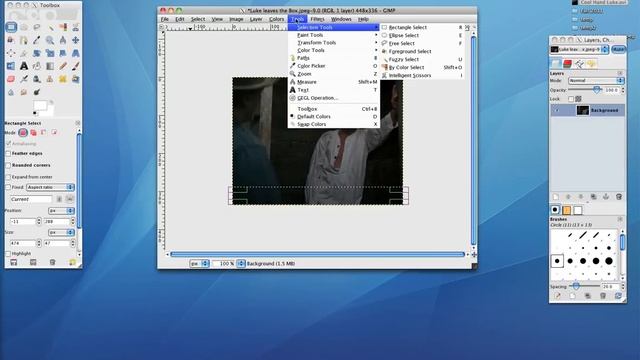Select the Move tool in Toolbox
This screenshot has width=640, height=360.
coord(76,40)
